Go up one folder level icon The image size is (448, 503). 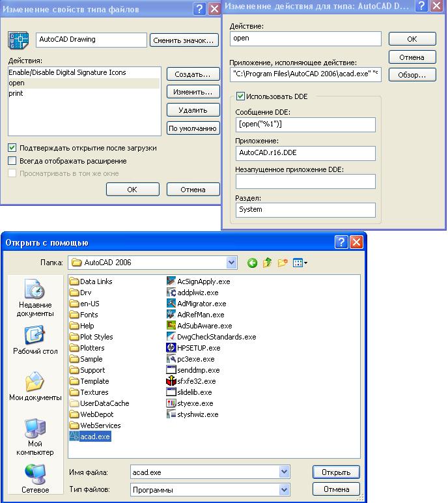[267, 263]
